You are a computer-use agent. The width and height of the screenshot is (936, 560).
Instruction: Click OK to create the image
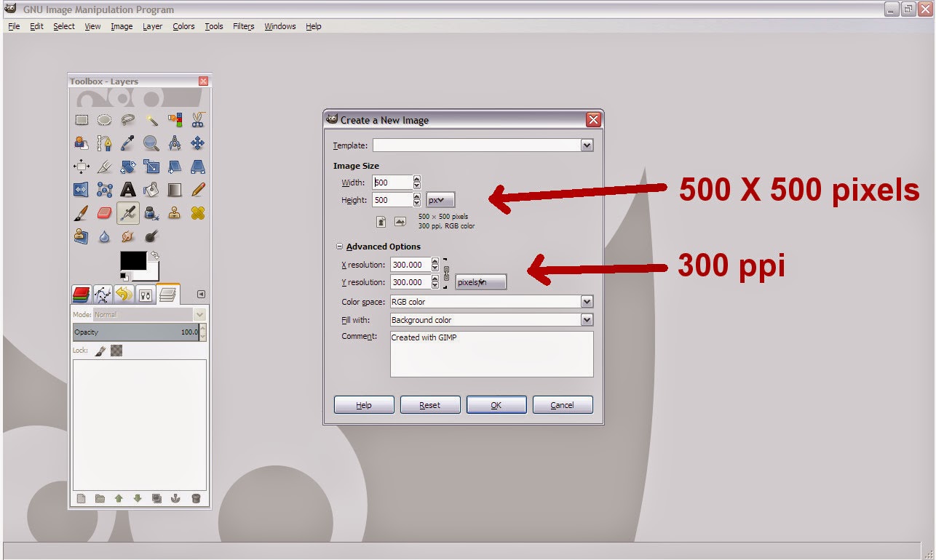coord(496,405)
